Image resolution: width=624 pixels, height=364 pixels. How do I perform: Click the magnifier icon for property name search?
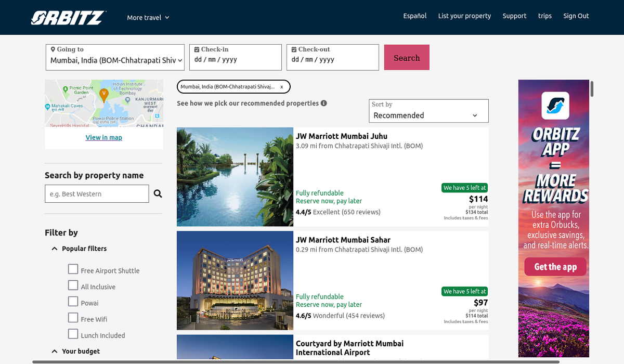coord(158,194)
